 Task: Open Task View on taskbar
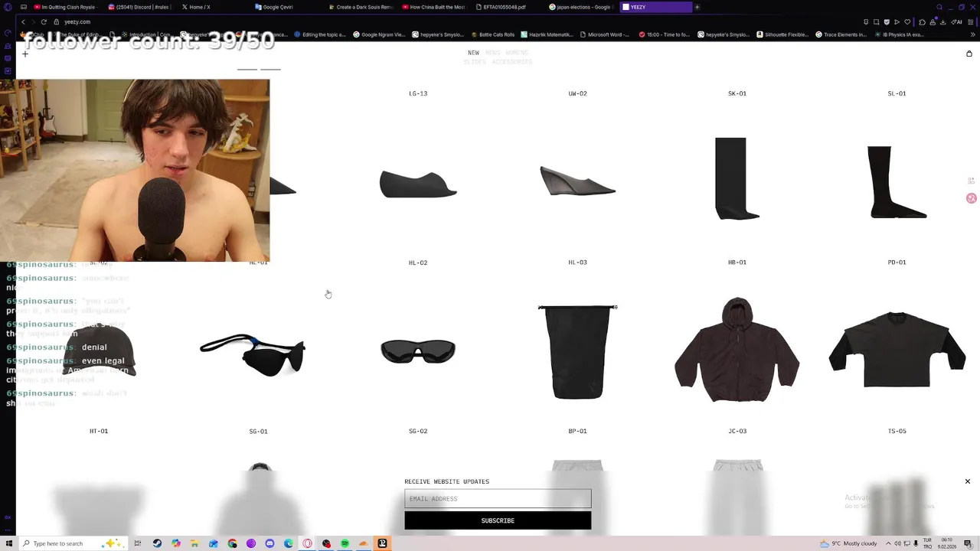pos(139,543)
